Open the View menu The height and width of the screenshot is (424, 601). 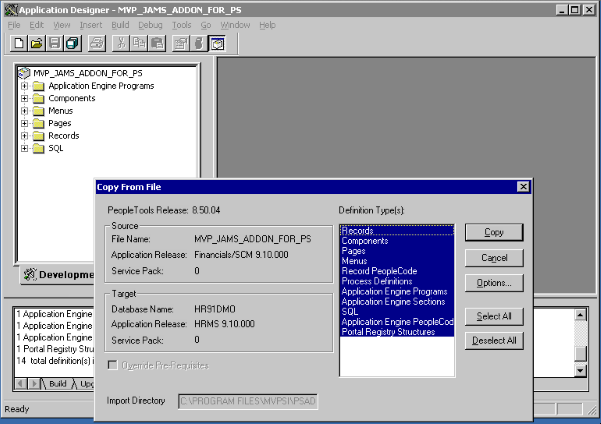point(62,25)
